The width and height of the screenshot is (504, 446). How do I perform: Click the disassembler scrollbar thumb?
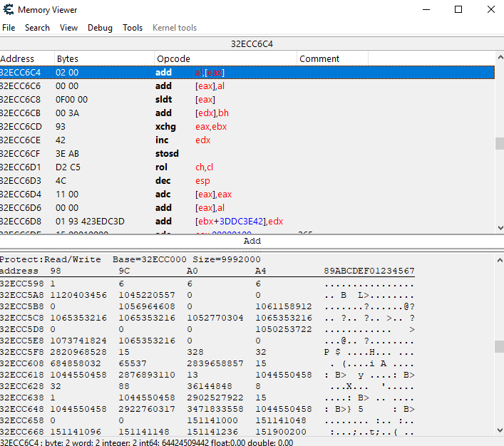coord(500,143)
